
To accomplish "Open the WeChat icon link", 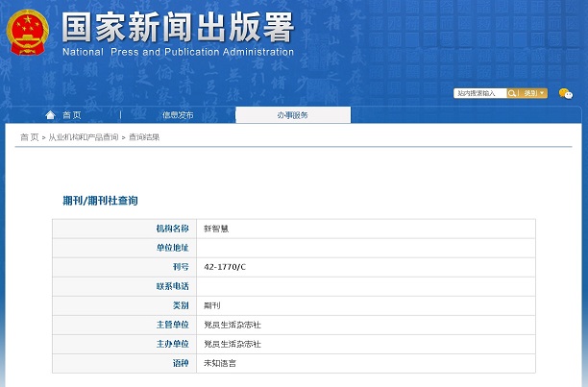I will click(x=565, y=93).
